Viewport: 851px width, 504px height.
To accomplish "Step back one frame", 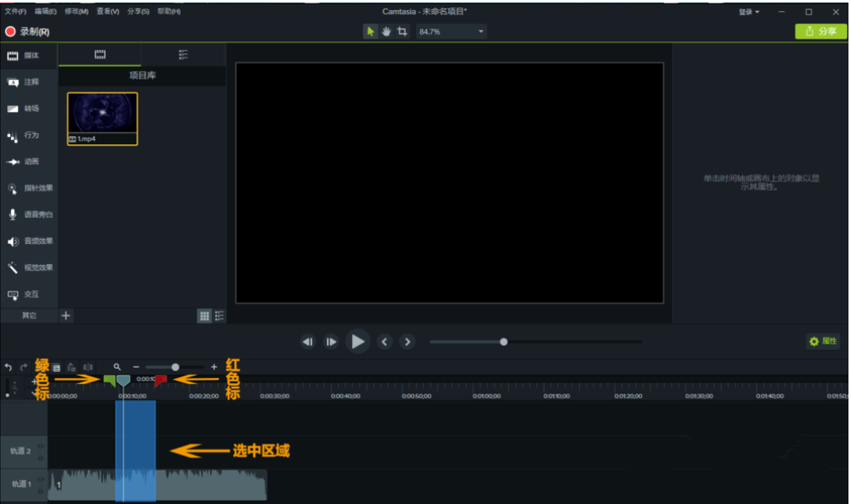I will (x=307, y=342).
